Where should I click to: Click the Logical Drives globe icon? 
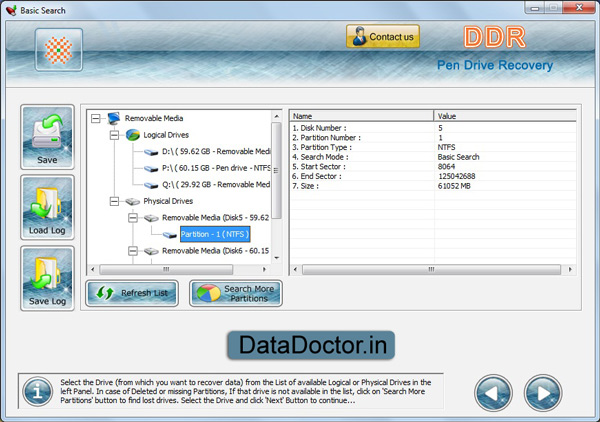[x=133, y=135]
